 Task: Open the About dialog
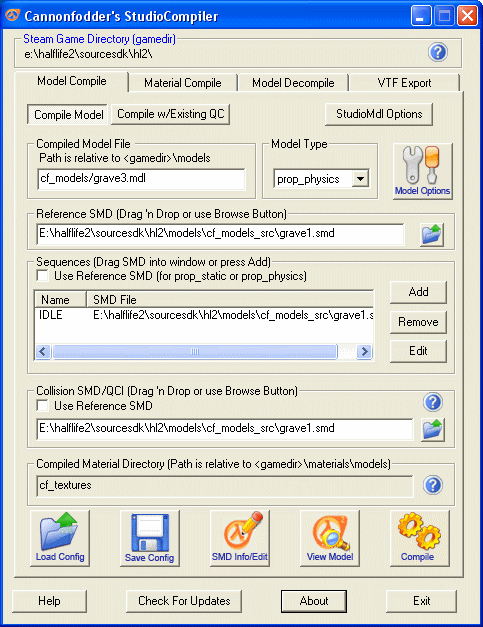pos(314,601)
